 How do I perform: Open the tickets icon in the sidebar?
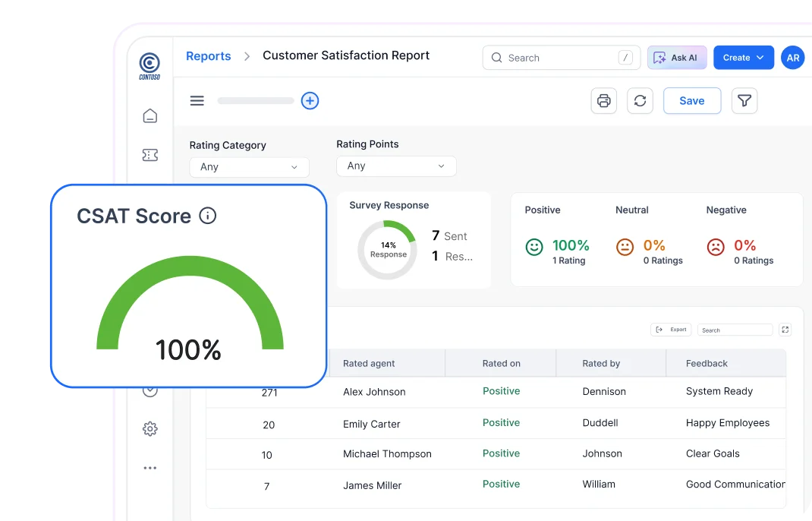149,154
